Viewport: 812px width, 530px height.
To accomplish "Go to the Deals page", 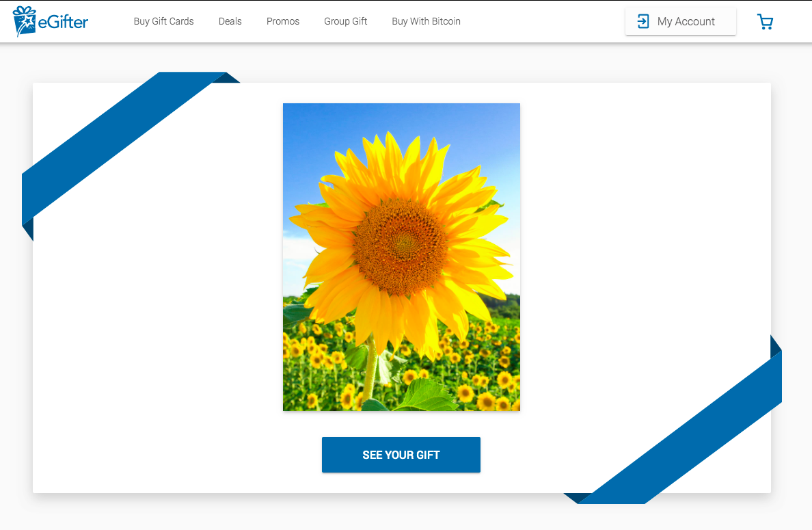I will coord(230,21).
